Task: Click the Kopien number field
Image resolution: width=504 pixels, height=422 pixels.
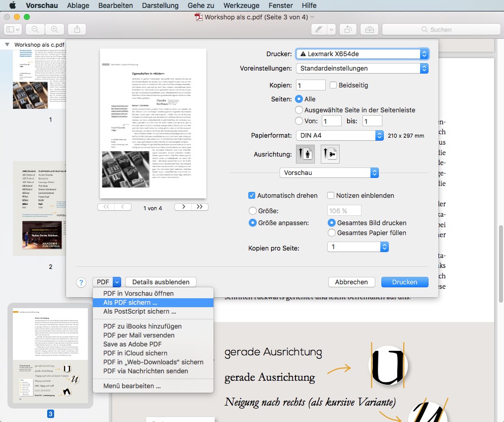Action: (310, 85)
